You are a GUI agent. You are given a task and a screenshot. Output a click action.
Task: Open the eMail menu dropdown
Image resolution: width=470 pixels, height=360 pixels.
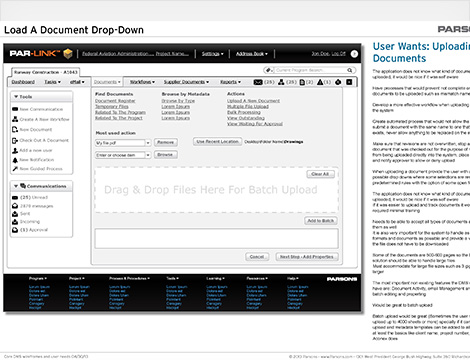pos(77,82)
